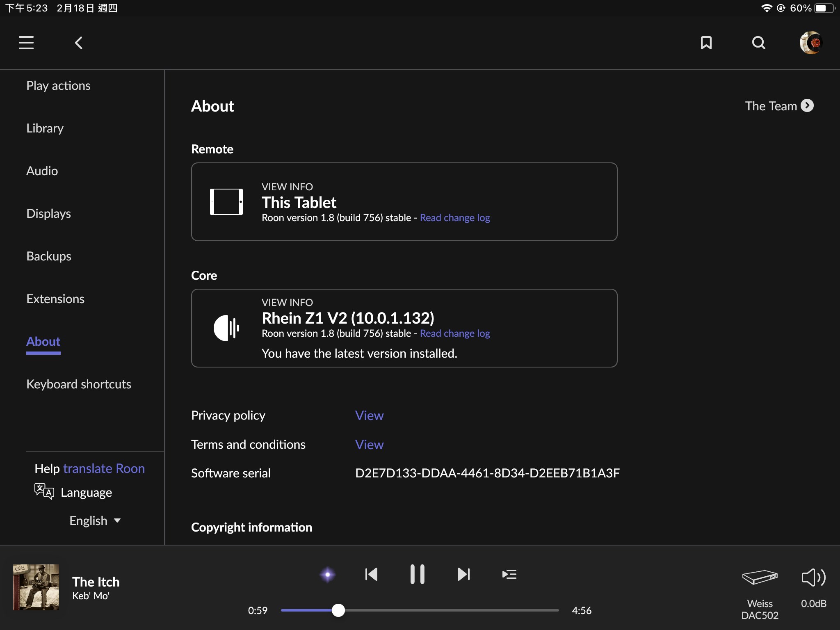The width and height of the screenshot is (840, 630).
Task: Skip to the next track
Action: [x=463, y=574]
